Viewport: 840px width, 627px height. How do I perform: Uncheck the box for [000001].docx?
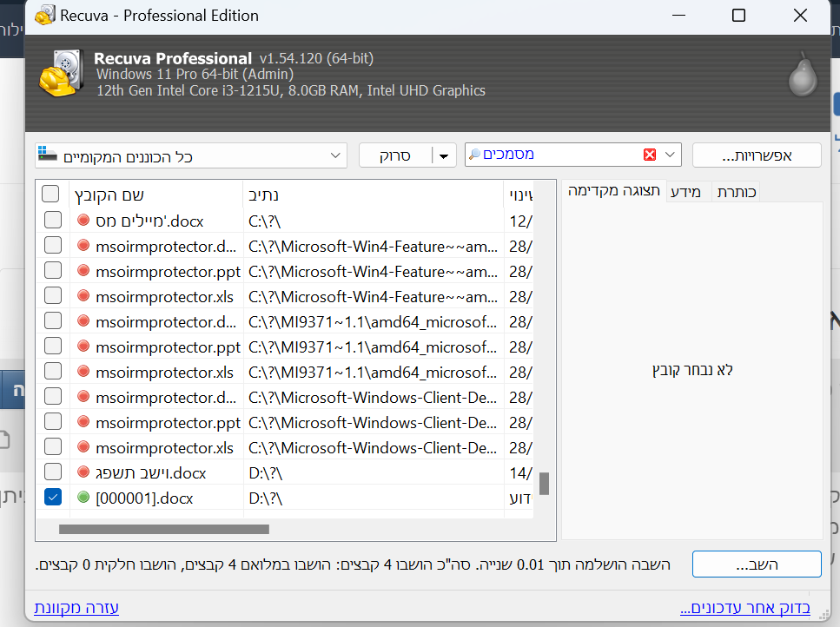tap(52, 497)
